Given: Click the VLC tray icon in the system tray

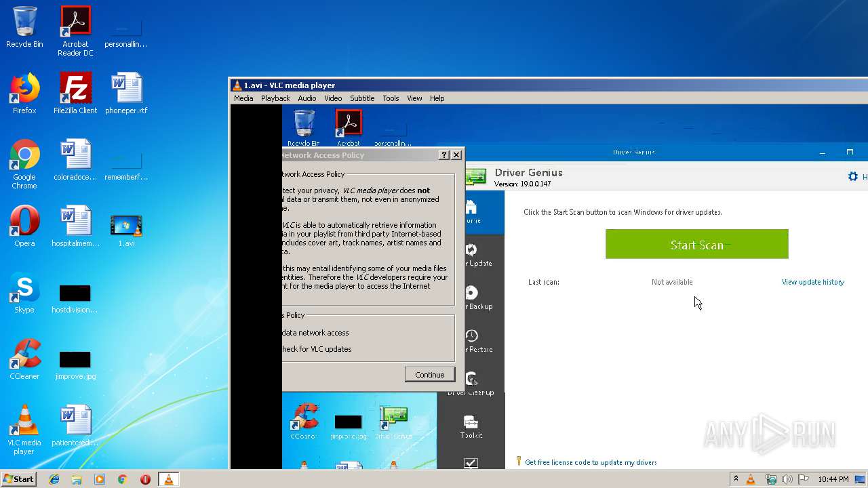Looking at the screenshot, I should pyautogui.click(x=751, y=479).
